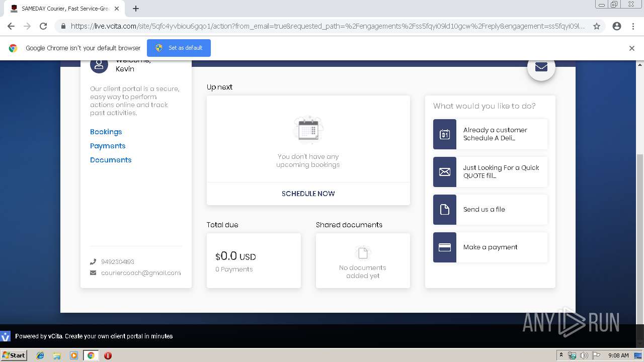The height and width of the screenshot is (362, 644).
Task: Click the volume icon in system tray
Action: (584, 355)
